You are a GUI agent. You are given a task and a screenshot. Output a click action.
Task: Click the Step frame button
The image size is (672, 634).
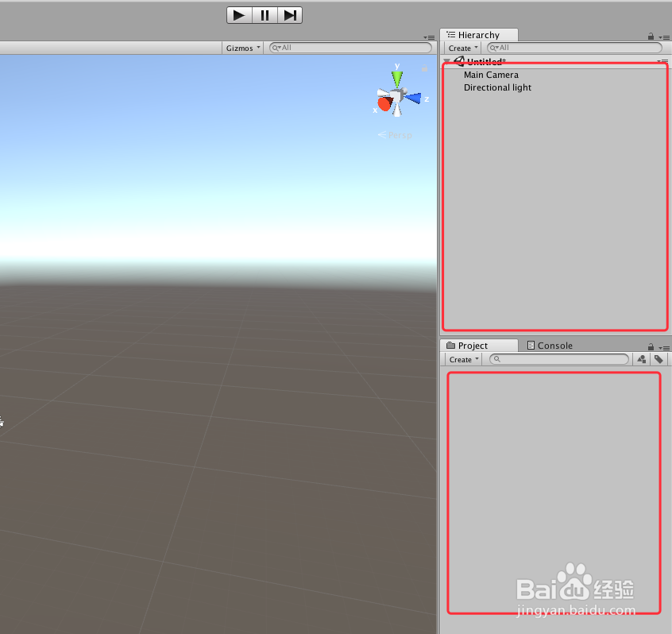tap(289, 15)
